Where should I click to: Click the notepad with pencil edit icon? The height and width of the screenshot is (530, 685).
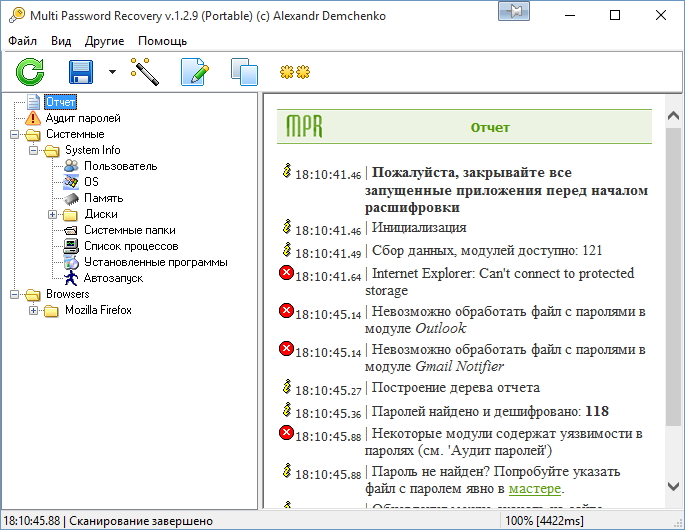point(194,72)
